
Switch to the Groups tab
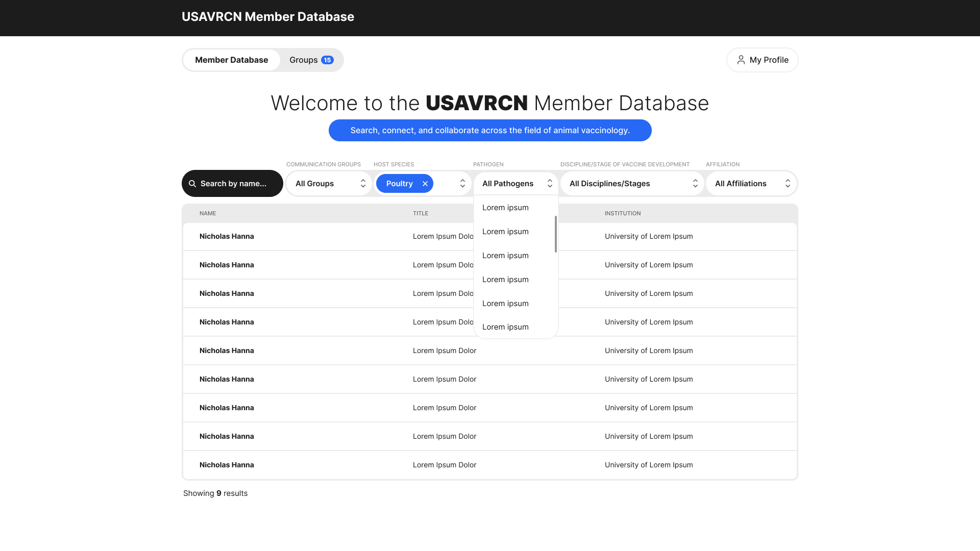[304, 60]
